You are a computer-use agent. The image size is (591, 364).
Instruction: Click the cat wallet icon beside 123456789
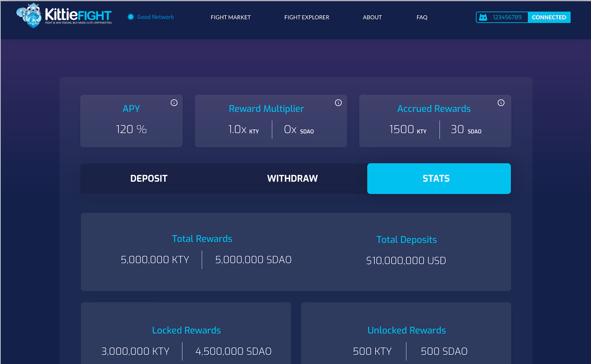pos(483,17)
